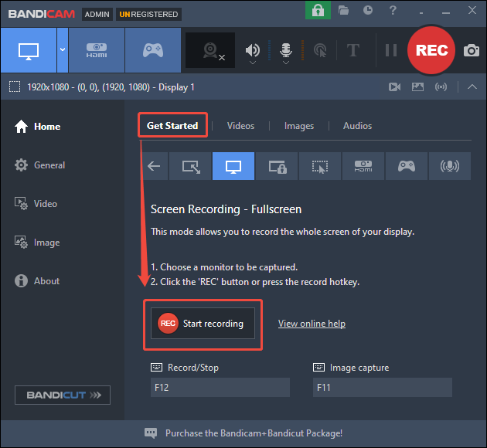Switch to the Videos tab
Viewport: 487px width, 448px height.
[240, 126]
